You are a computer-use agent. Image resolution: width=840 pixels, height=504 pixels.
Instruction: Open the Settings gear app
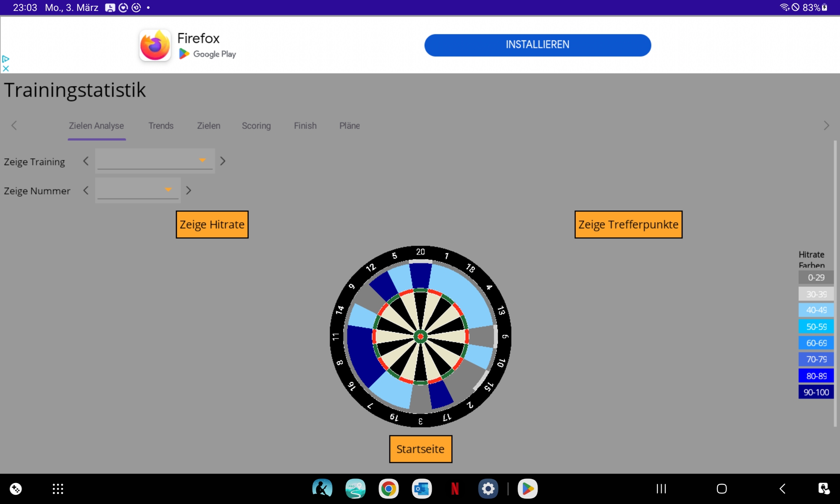click(488, 488)
